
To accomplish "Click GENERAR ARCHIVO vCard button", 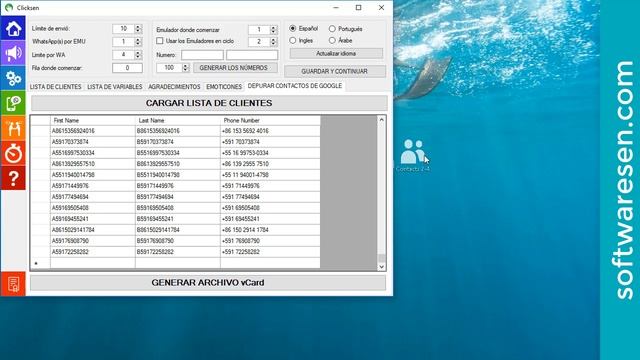I will click(x=208, y=282).
